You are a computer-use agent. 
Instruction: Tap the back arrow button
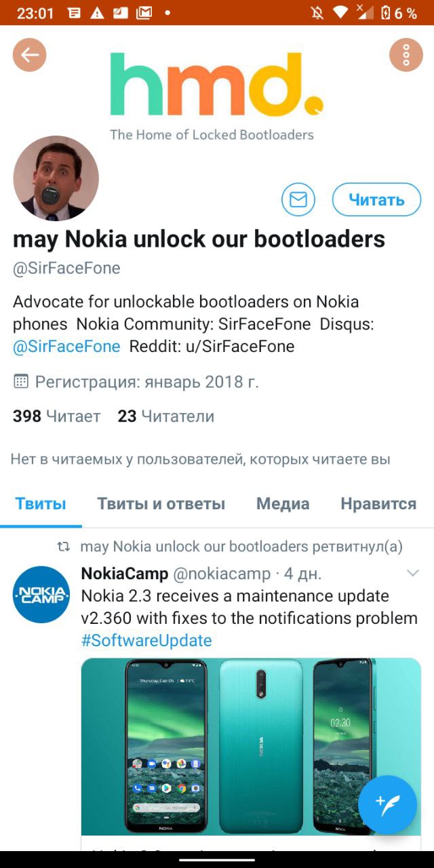pyautogui.click(x=30, y=55)
